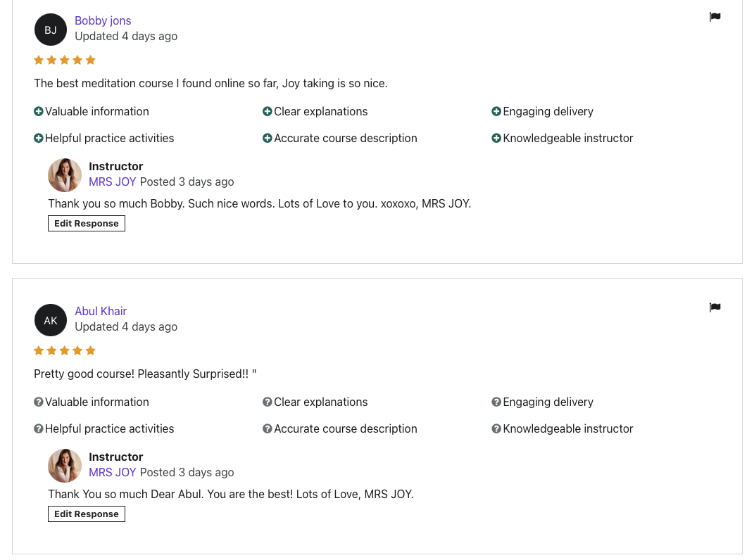Click plus icon beside Valuable information
The image size is (754, 560).
[39, 111]
